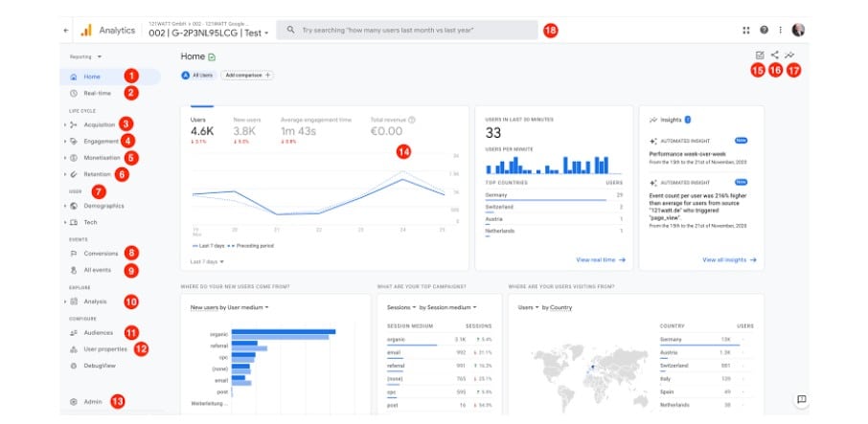Open Conversions under Events
This screenshot has height=424, width=868.
[100, 254]
